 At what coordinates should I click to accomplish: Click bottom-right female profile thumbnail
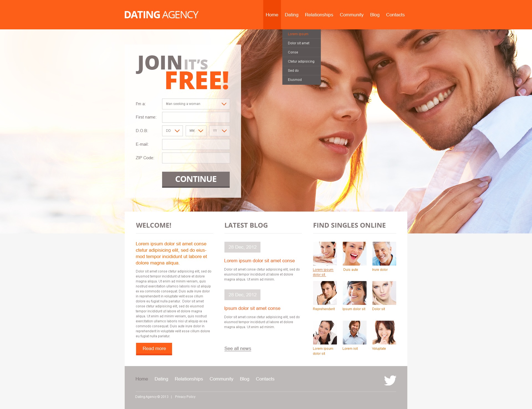click(384, 333)
